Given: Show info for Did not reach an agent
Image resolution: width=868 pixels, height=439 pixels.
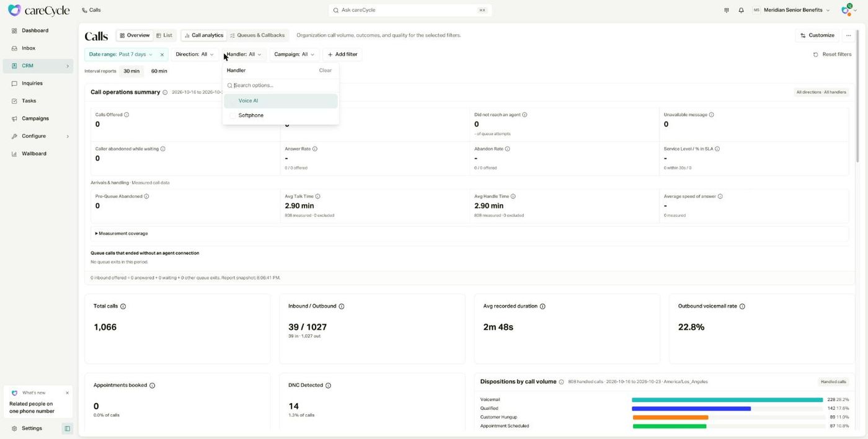Looking at the screenshot, I should (525, 115).
